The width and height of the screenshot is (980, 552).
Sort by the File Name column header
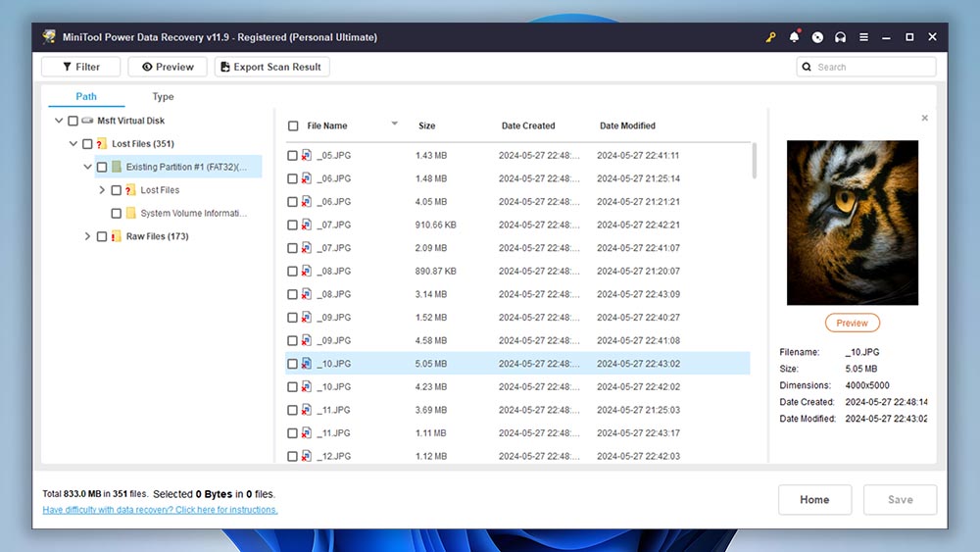(327, 125)
